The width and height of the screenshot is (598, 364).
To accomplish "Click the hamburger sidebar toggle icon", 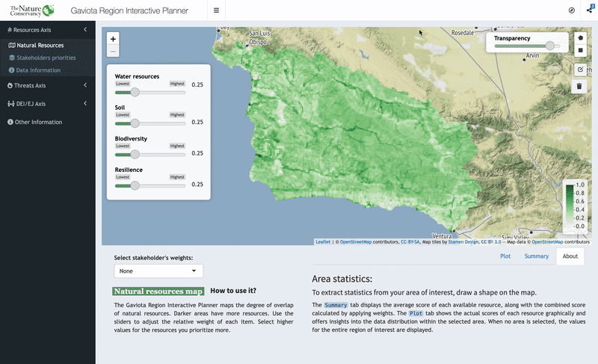I will pos(216,10).
